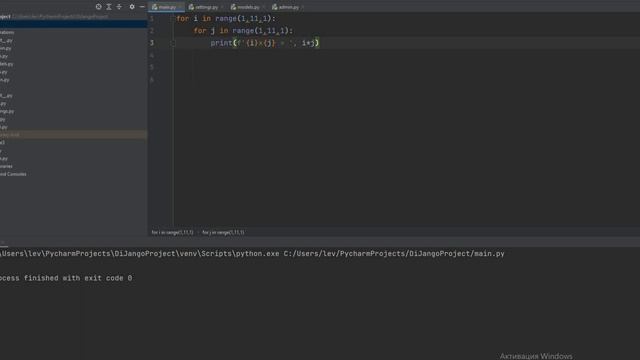
Task: Click 'finished with exit code 0' console text
Action: coord(78,278)
